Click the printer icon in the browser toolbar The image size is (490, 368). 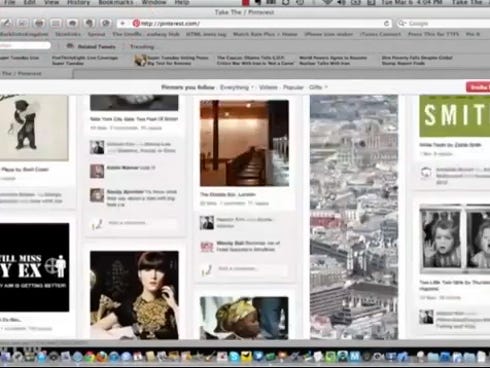[39, 23]
